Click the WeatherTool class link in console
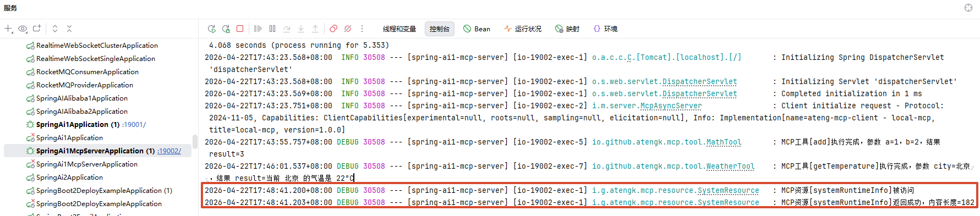The image size is (980, 216). (730, 166)
